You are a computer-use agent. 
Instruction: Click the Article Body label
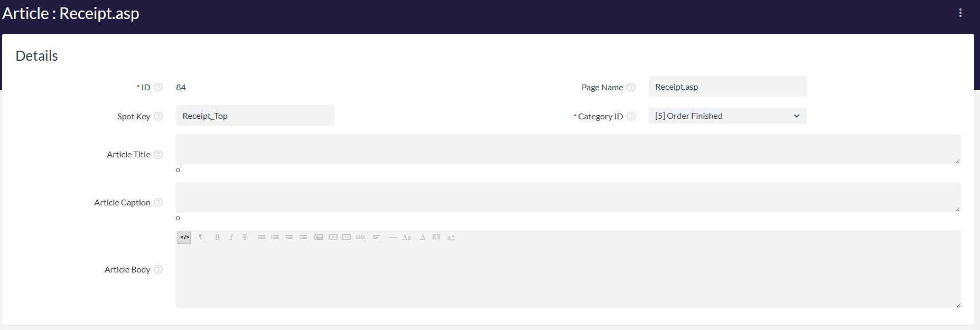pos(127,270)
